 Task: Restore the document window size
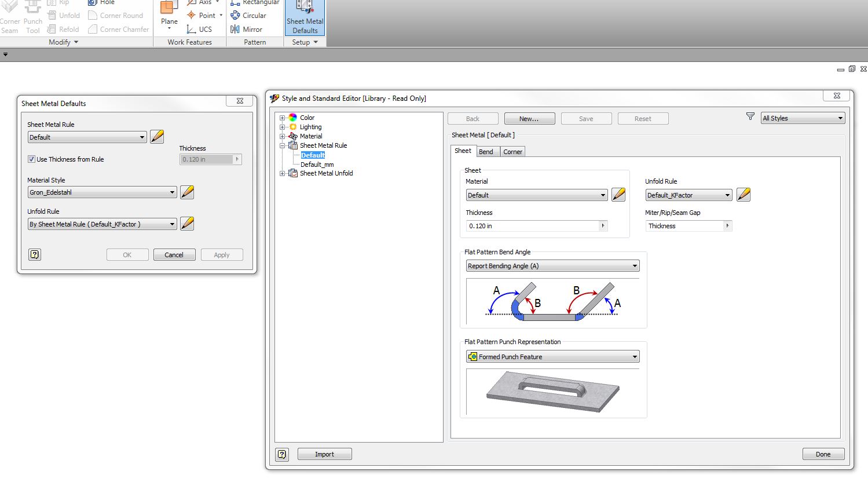click(852, 69)
